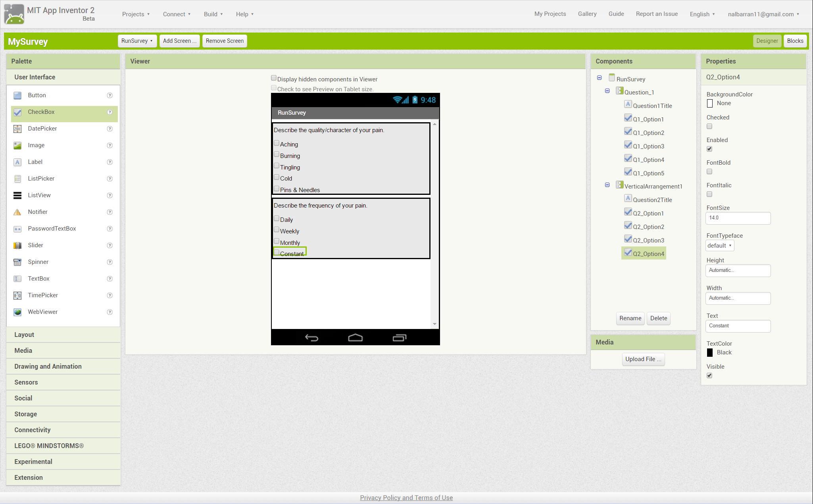Click the FontSize input field

coord(738,218)
